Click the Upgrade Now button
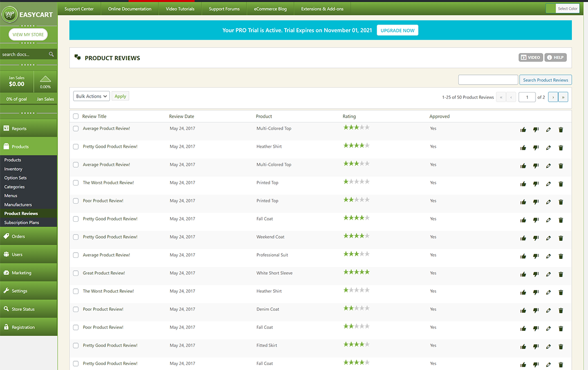 pyautogui.click(x=397, y=30)
